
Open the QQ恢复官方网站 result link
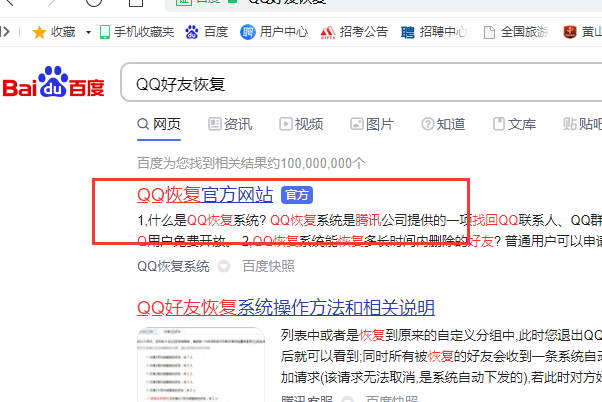click(x=205, y=194)
